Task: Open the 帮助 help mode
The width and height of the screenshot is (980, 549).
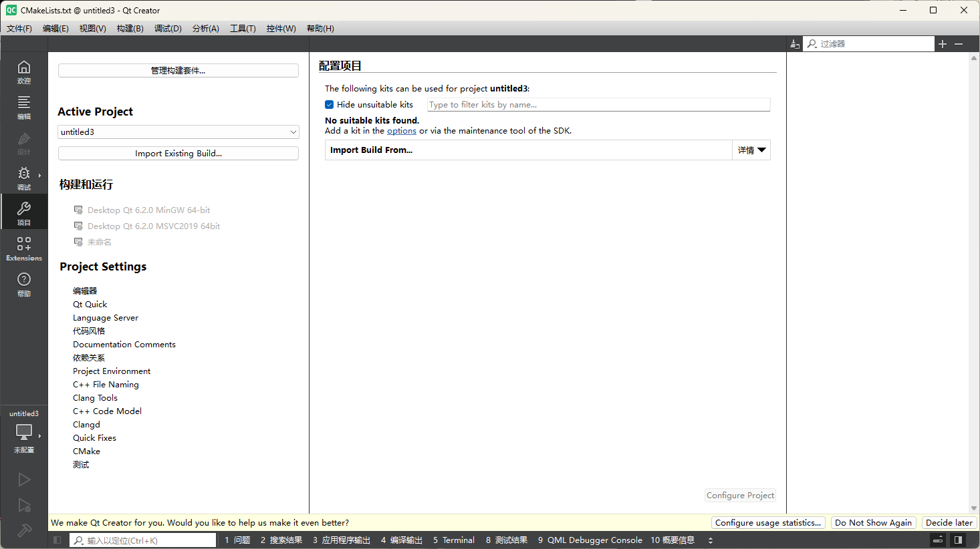Action: [24, 285]
